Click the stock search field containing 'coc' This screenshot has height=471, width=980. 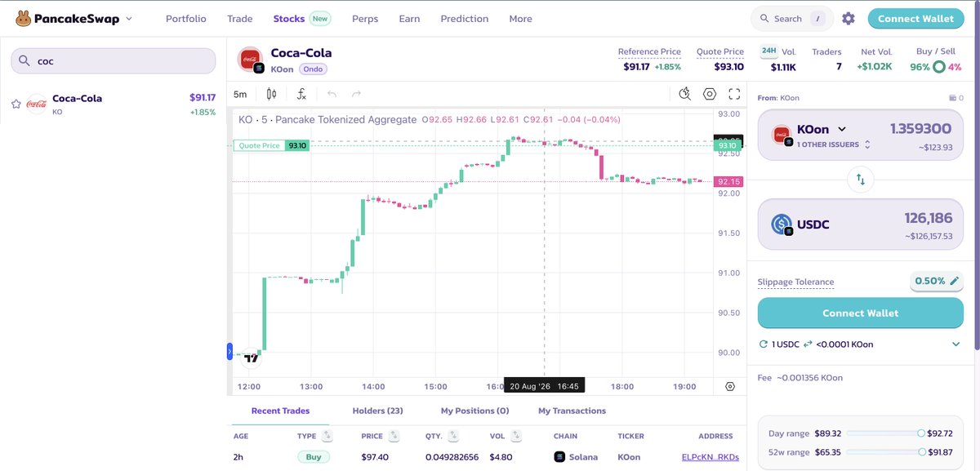(x=114, y=60)
